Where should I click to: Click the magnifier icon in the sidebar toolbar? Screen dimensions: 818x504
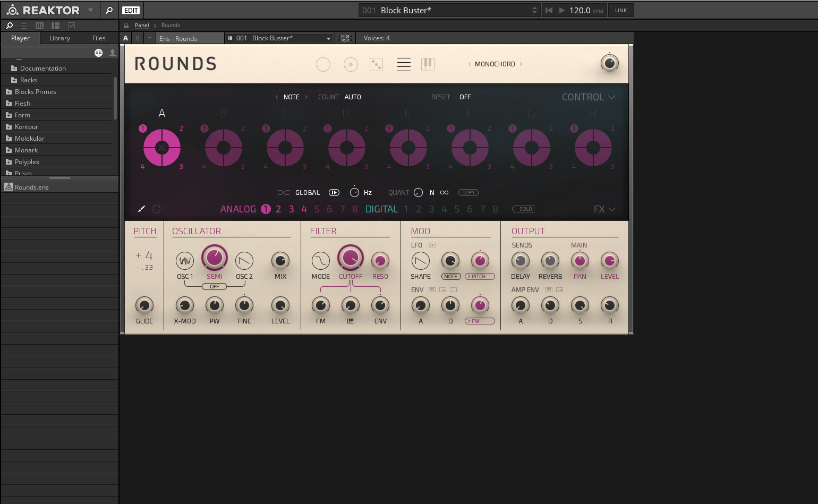click(9, 25)
